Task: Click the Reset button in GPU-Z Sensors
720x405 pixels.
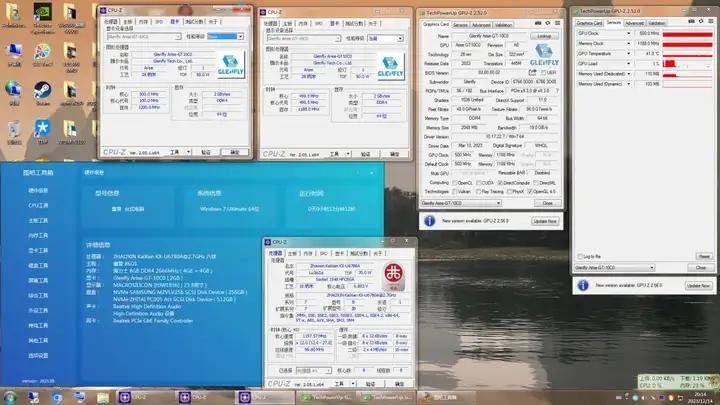Action: pos(704,256)
